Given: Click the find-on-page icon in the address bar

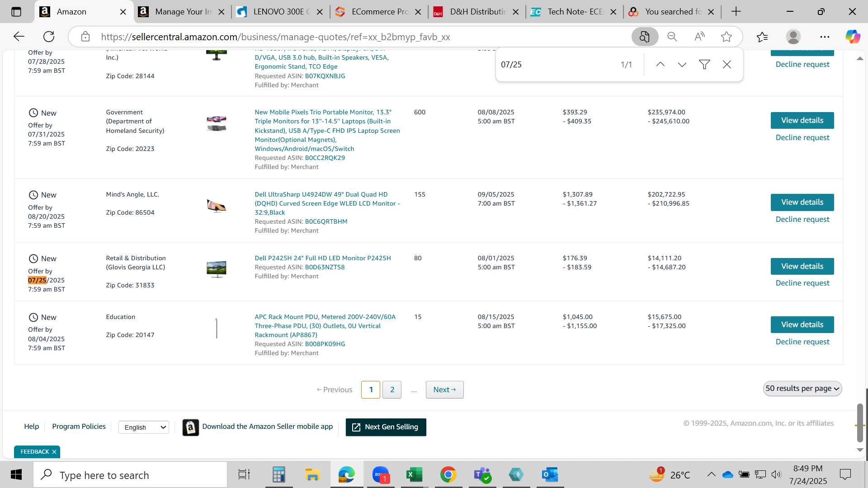Looking at the screenshot, I should click(x=645, y=37).
